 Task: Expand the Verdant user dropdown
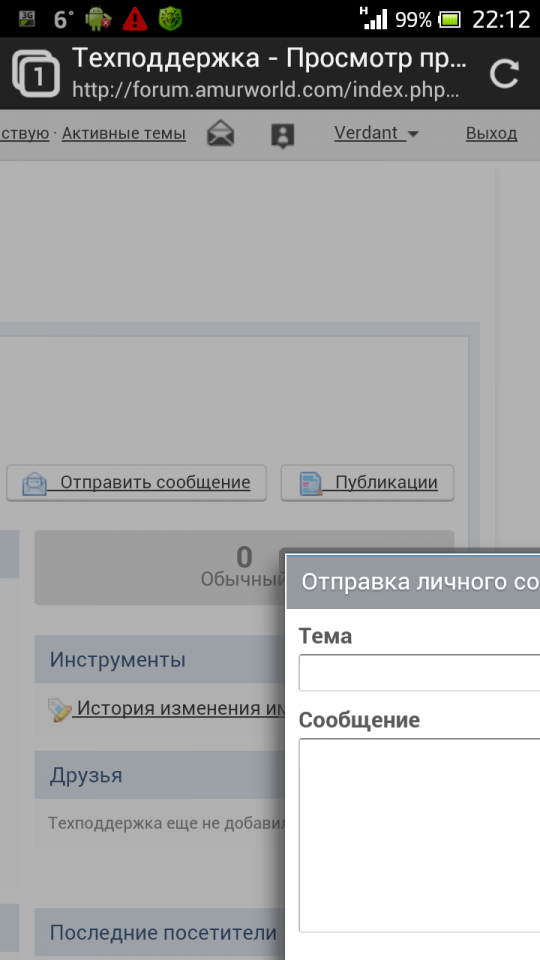point(376,133)
